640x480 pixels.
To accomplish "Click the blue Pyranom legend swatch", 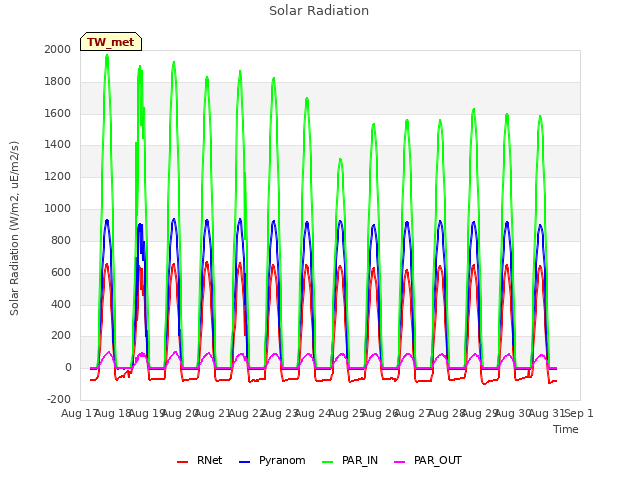I will (244, 462).
